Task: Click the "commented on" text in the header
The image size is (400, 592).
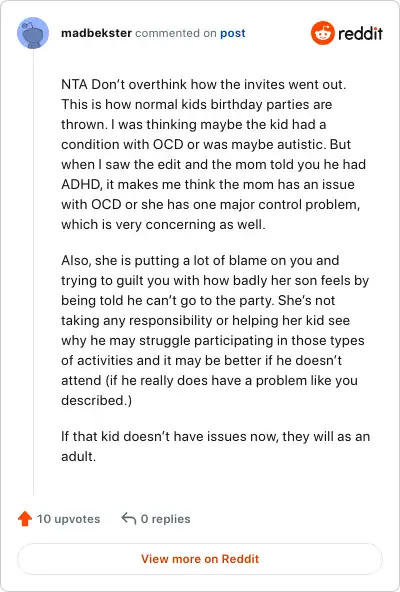Action: click(176, 33)
